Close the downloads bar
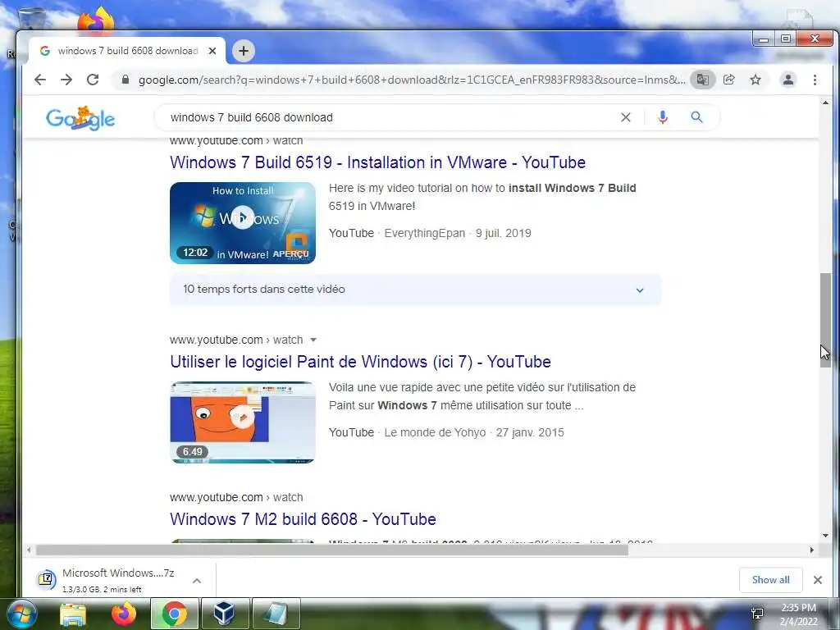 click(x=818, y=580)
